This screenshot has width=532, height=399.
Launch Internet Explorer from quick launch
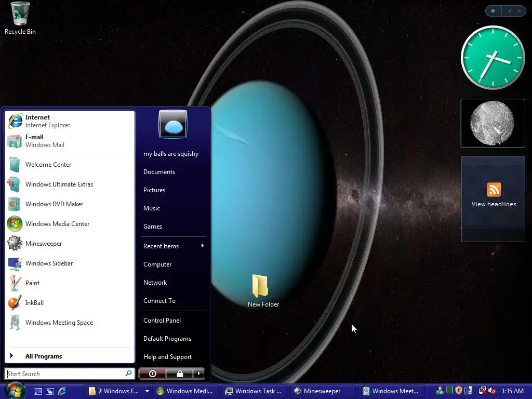(62, 391)
